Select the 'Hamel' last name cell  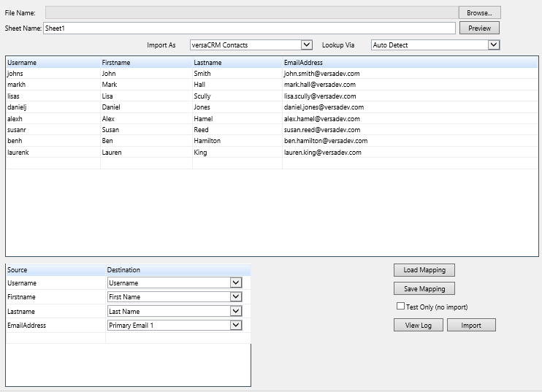pos(237,118)
